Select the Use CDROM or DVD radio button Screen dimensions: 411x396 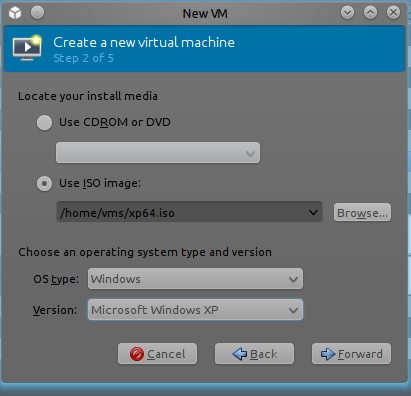pos(44,122)
